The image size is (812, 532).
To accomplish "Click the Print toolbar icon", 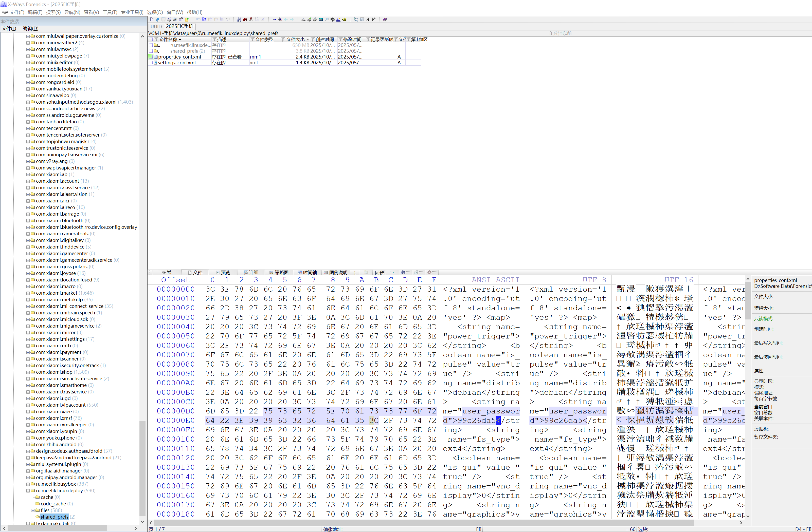I will tap(175, 20).
